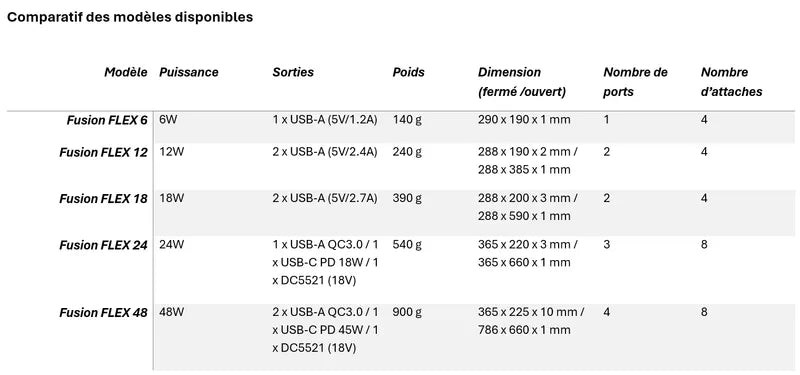The image size is (800, 375).
Task: Select the Puissance column header
Action: pyautogui.click(x=189, y=72)
